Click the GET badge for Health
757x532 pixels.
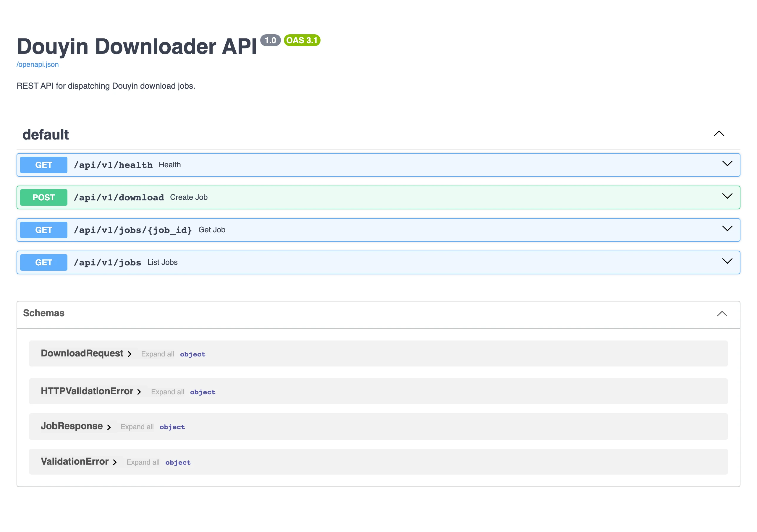(44, 165)
